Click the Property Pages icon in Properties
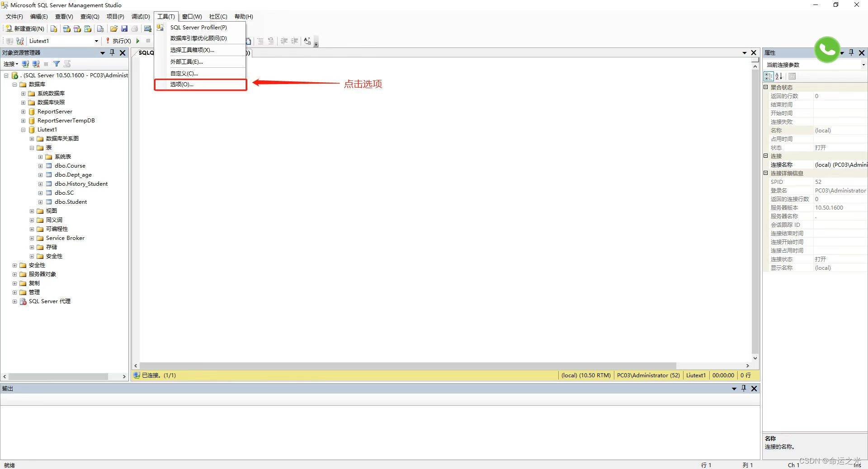This screenshot has width=868, height=469. pyautogui.click(x=792, y=76)
